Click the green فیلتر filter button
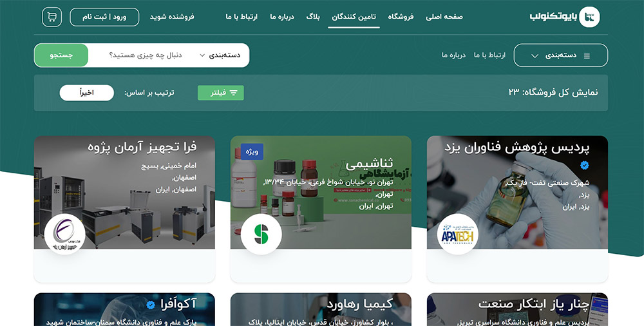 click(x=220, y=93)
